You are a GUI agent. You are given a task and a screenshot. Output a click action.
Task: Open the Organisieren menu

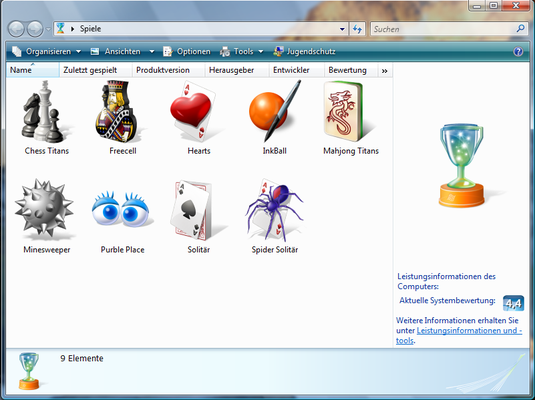tap(47, 52)
